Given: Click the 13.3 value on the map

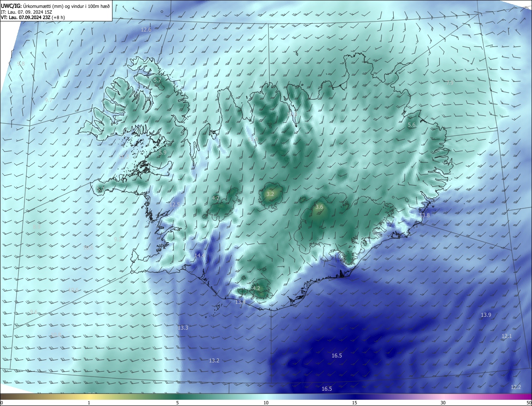Looking at the screenshot, I should 183,328.
